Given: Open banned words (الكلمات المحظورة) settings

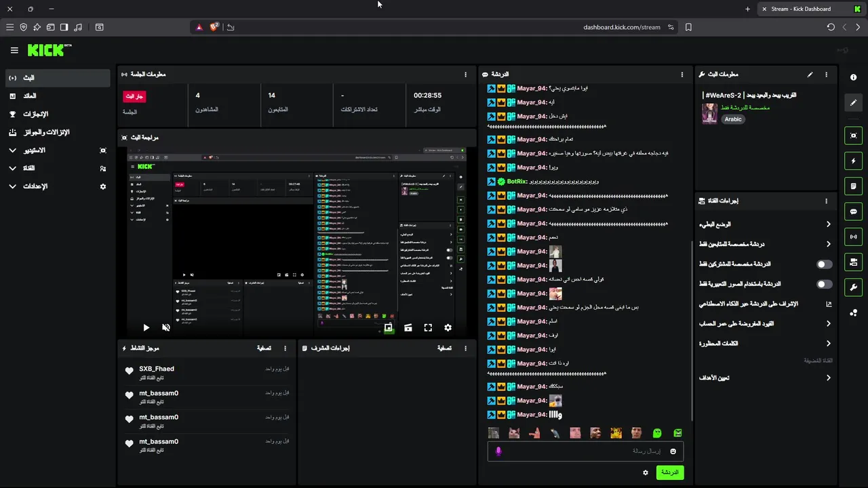Looking at the screenshot, I should click(766, 344).
